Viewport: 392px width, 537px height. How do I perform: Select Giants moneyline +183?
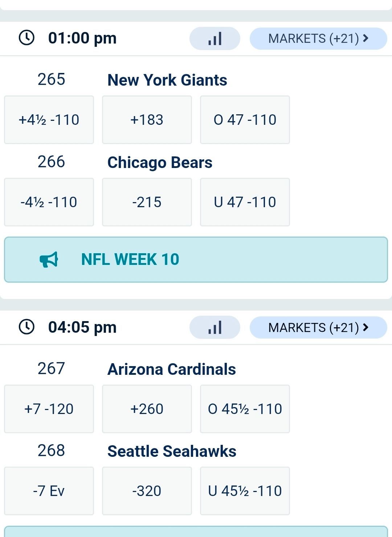point(147,120)
